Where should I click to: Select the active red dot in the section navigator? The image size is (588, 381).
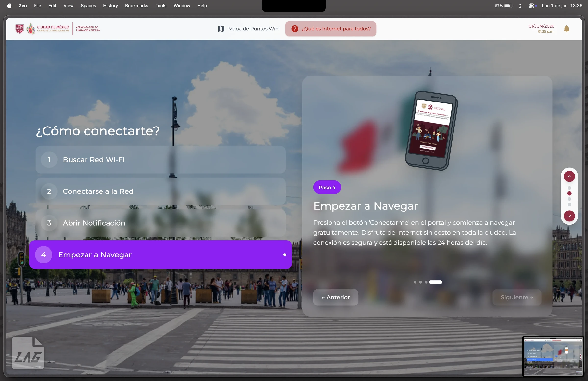569,194
